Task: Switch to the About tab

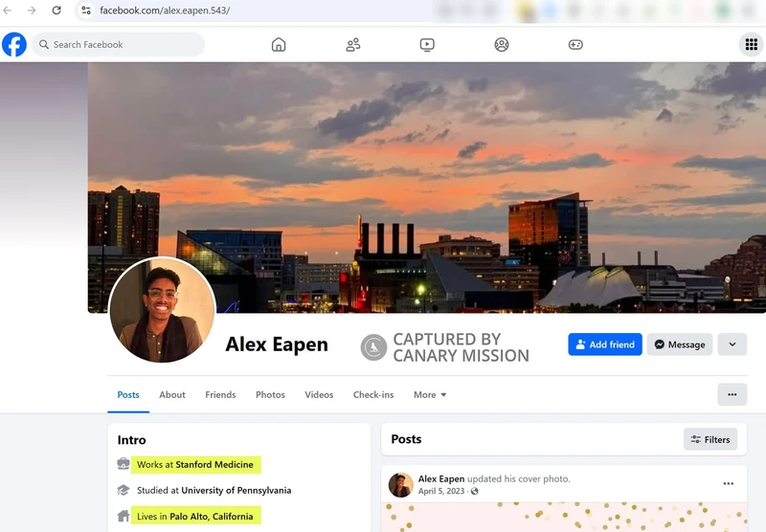Action: coord(172,394)
